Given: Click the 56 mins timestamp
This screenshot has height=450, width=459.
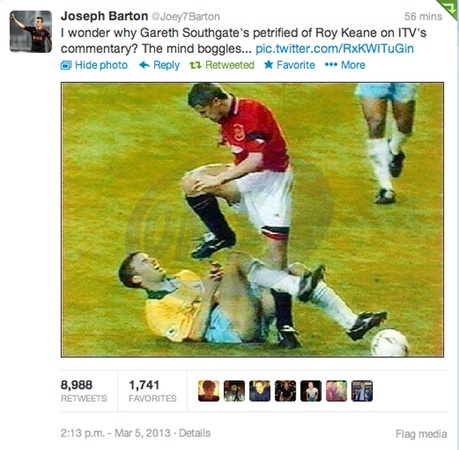Looking at the screenshot, I should (423, 16).
